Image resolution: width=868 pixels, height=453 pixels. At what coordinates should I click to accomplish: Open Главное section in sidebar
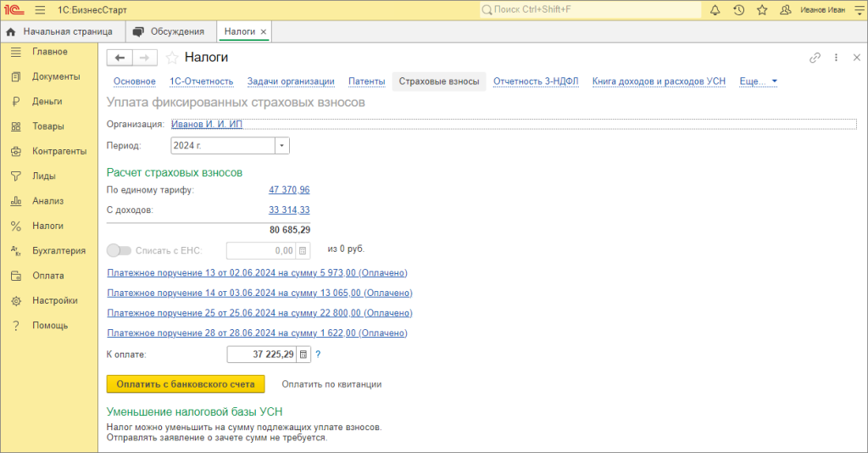[x=49, y=52]
